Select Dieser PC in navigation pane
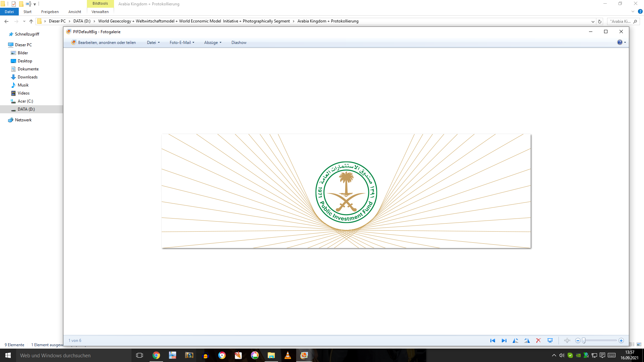 23,45
